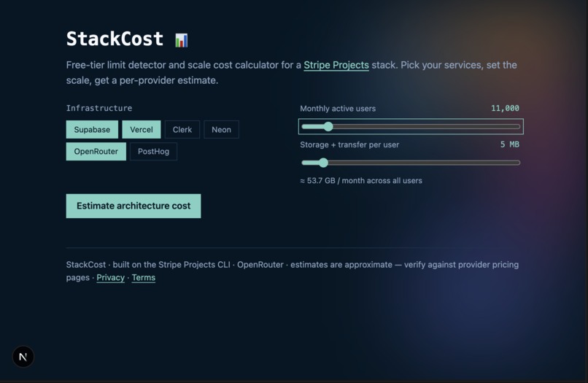Click the Storage + transfer per user slider
This screenshot has width=588, height=383.
click(x=411, y=163)
